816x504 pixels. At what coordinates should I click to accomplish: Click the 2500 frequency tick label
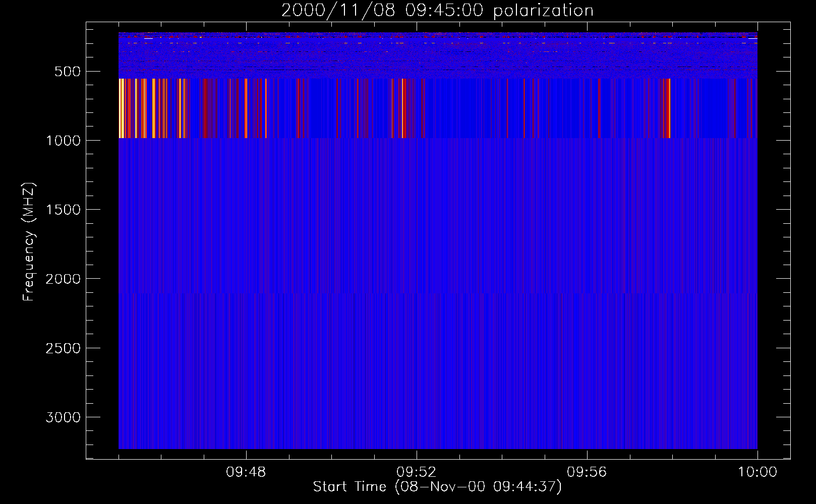pos(63,349)
